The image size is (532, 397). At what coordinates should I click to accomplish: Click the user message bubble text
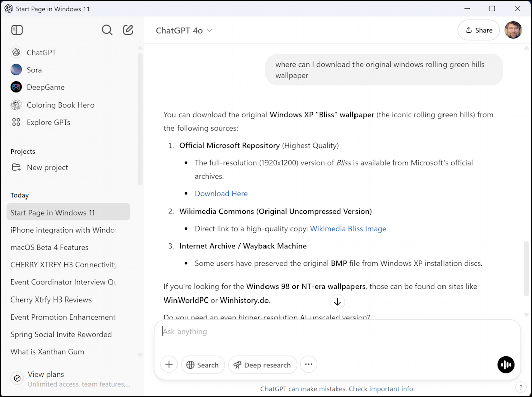[380, 70]
